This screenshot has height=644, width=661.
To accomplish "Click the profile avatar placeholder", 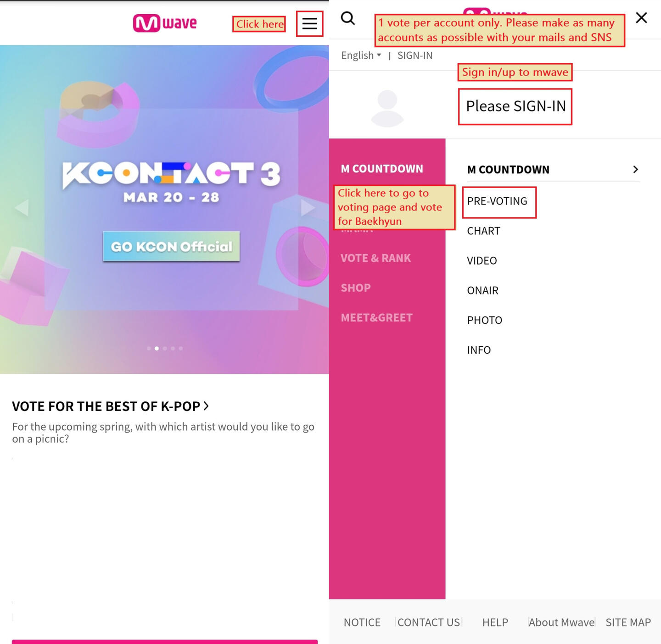I will click(x=387, y=109).
